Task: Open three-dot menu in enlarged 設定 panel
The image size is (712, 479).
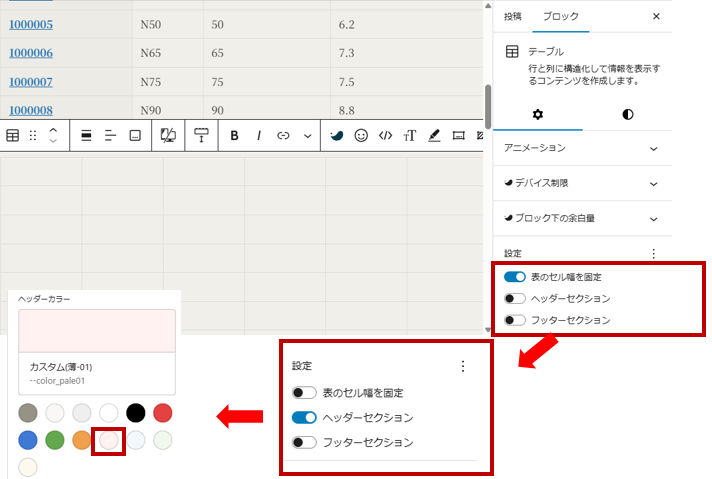Action: point(463,366)
